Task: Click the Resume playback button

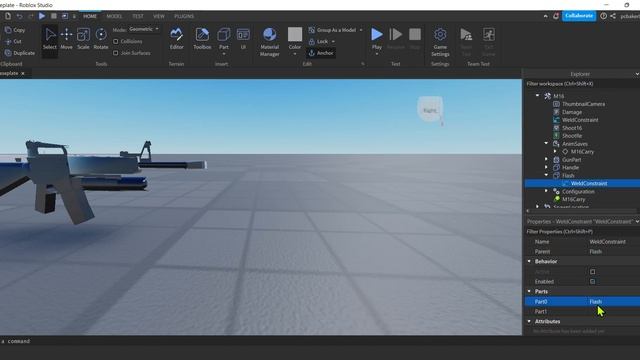Action: click(396, 39)
